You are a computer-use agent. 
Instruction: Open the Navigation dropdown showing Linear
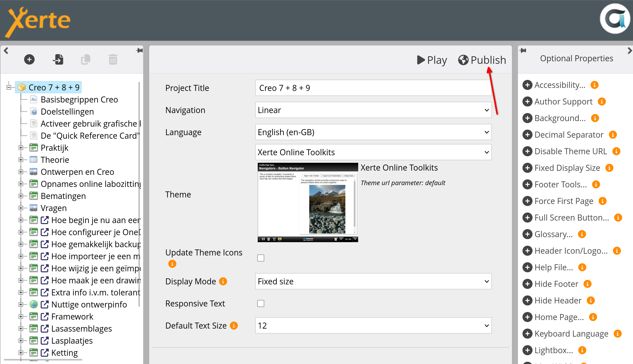tap(373, 110)
